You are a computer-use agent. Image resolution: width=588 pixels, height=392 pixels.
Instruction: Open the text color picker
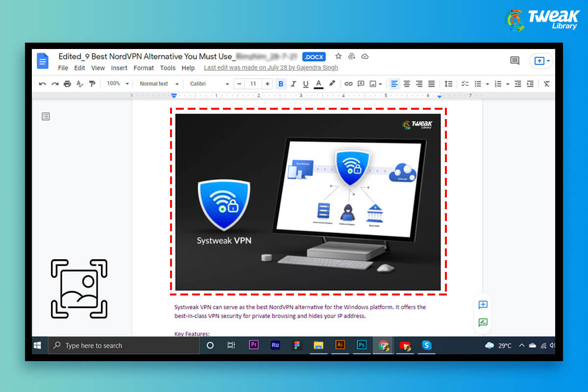pyautogui.click(x=318, y=84)
